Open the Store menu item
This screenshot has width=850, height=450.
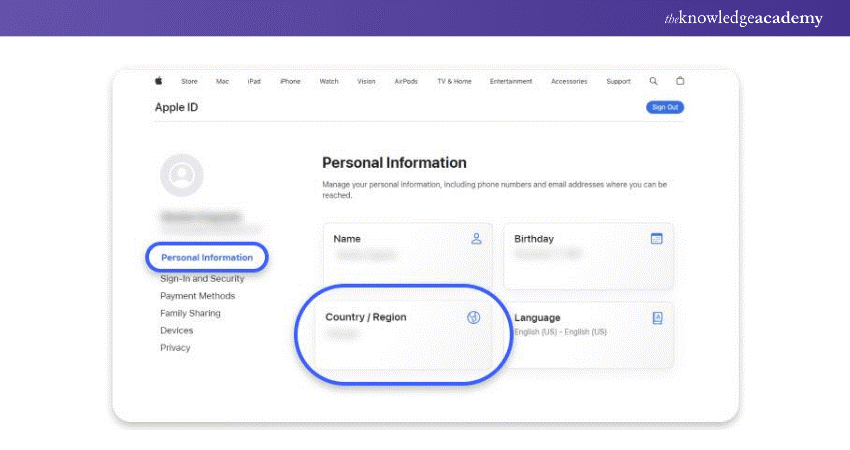pos(189,81)
